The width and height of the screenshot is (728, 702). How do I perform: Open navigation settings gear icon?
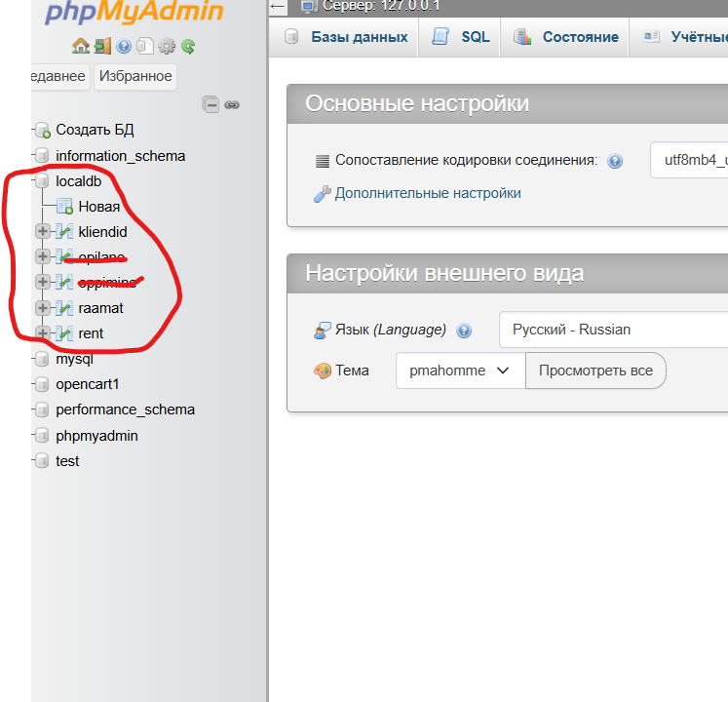(x=167, y=46)
